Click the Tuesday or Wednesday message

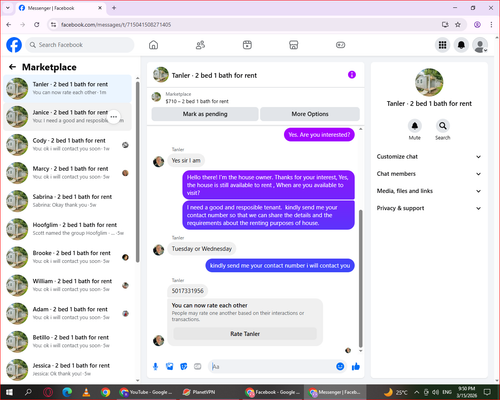click(202, 249)
